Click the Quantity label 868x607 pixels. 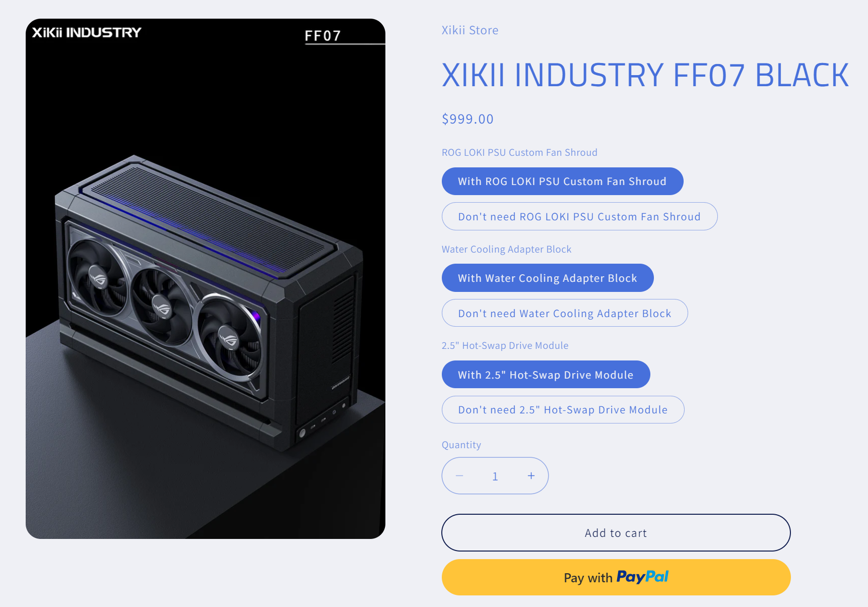[461, 445]
